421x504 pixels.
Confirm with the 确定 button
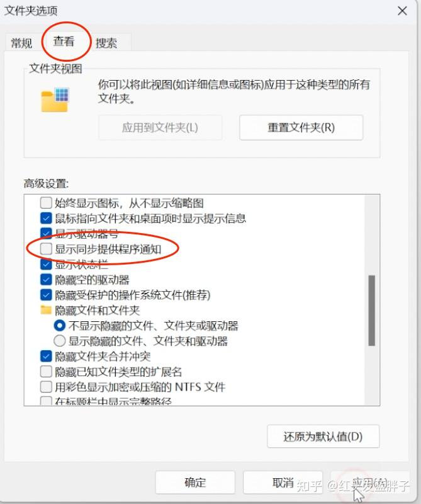[195, 482]
